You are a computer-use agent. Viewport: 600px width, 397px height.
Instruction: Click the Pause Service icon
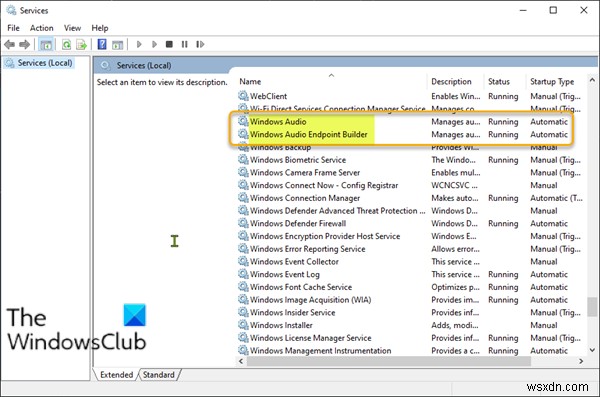tap(184, 44)
